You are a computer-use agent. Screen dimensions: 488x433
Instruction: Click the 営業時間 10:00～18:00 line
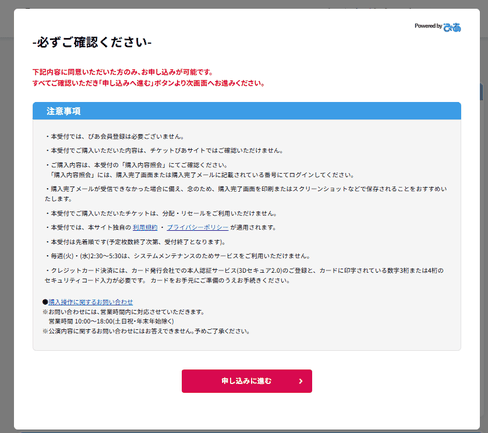(x=111, y=321)
